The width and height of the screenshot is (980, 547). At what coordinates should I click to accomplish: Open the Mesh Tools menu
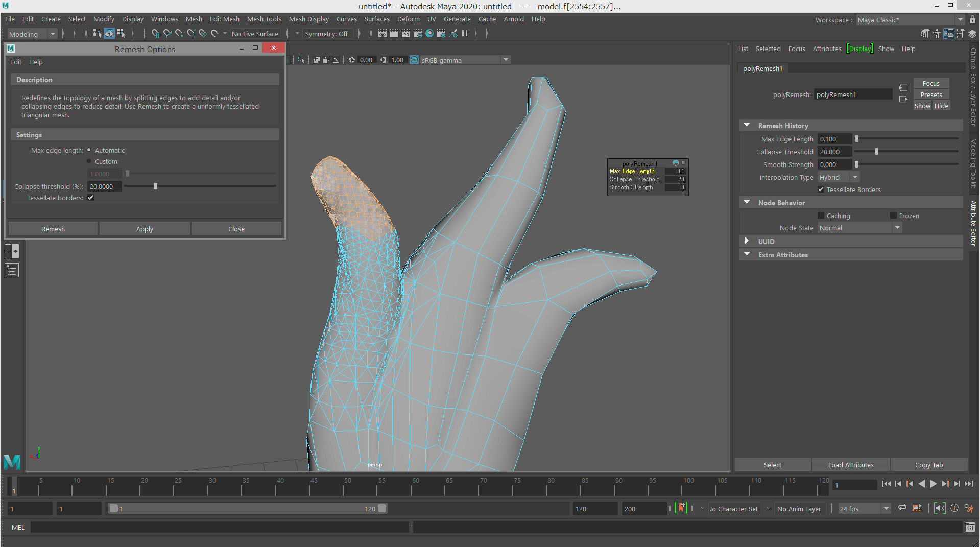tap(264, 19)
